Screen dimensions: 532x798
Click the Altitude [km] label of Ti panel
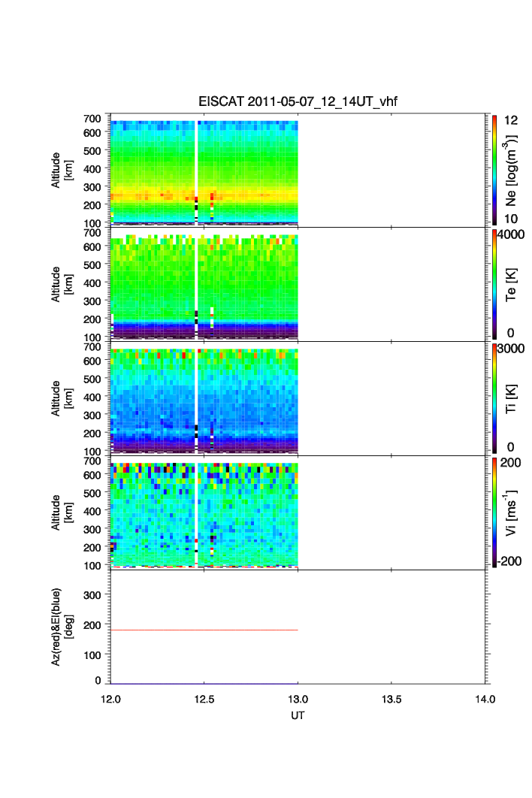62,398
